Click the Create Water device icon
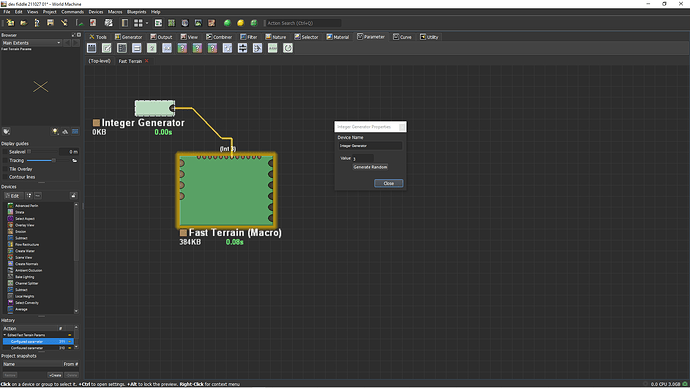The width and height of the screenshot is (690, 388). point(10,251)
